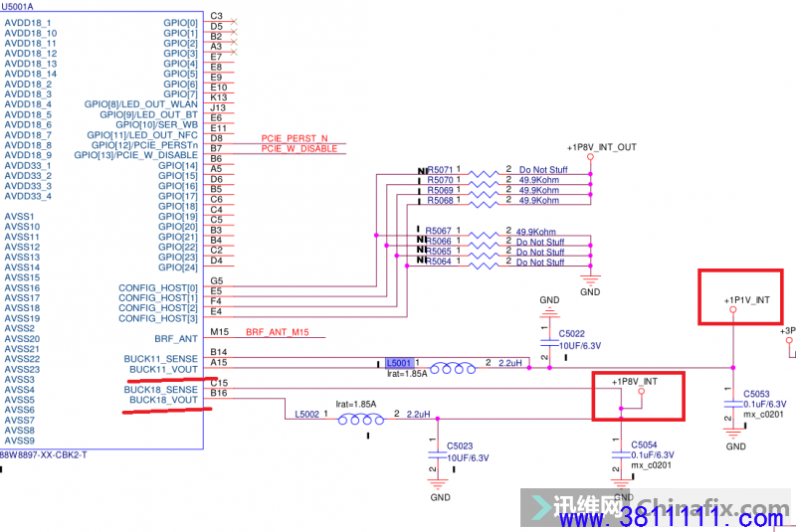Select pin number A15

[219, 362]
